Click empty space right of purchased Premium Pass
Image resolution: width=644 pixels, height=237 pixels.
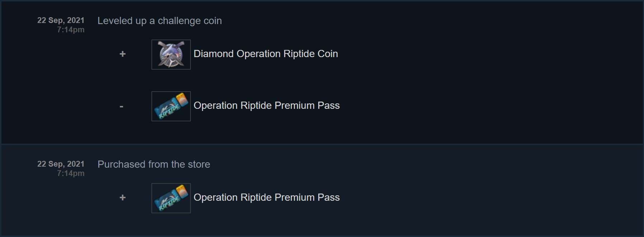466,197
